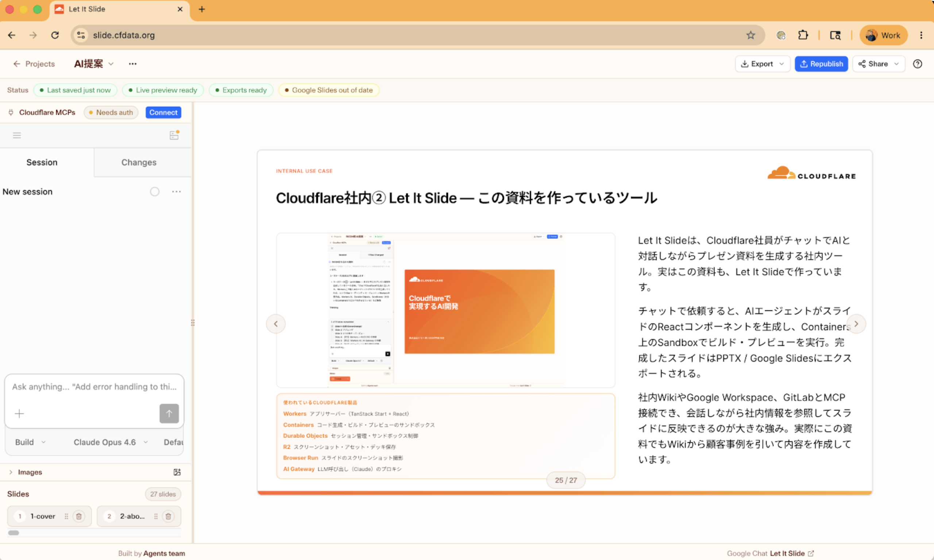
Task: Open New session options ellipsis
Action: 176,192
